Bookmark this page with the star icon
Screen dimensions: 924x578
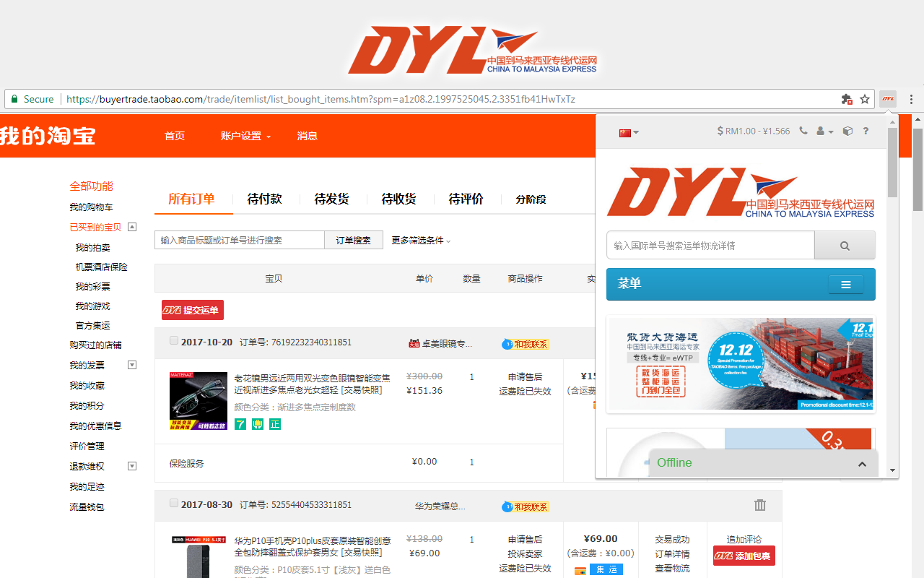865,99
